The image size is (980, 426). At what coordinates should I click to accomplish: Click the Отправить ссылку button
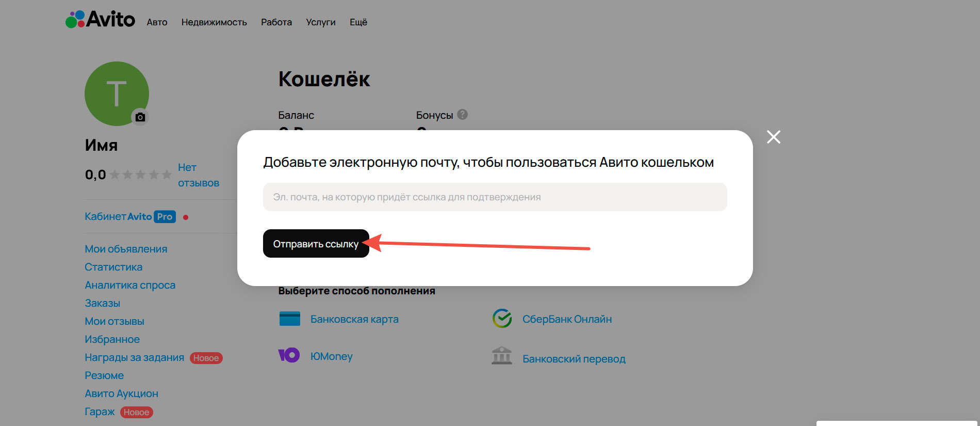click(316, 243)
